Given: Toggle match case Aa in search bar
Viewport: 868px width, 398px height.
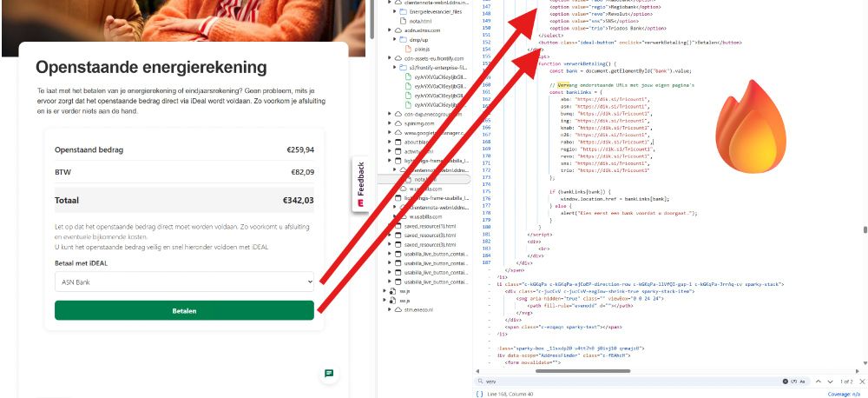Looking at the screenshot, I should pyautogui.click(x=803, y=381).
